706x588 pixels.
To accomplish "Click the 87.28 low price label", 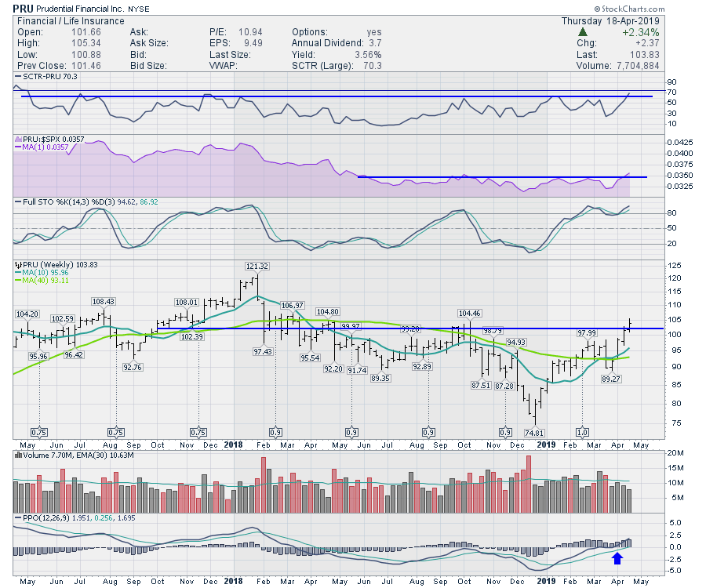I will coord(504,386).
